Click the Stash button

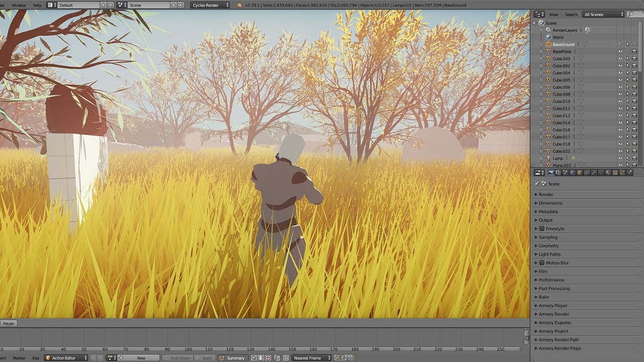pyautogui.click(x=204, y=358)
